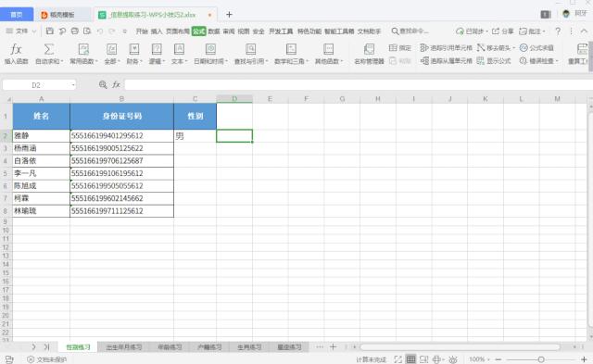593x364 pixels.
Task: Click the Define name (指定) button
Action: [400, 47]
